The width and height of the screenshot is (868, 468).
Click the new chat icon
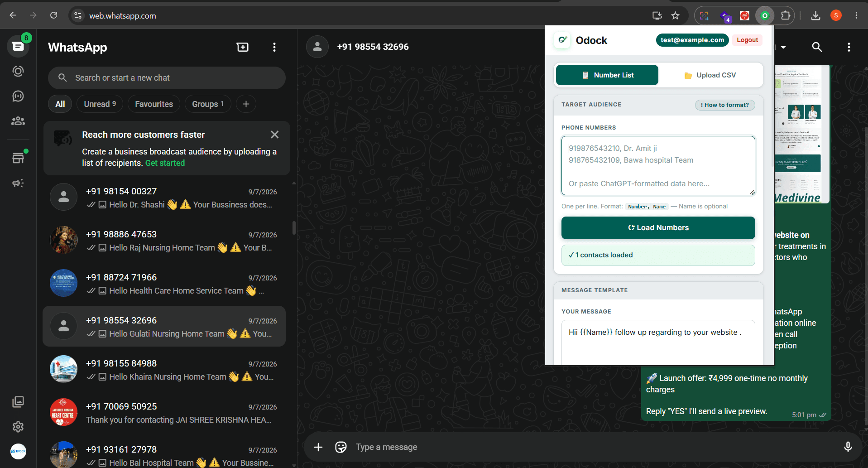point(243,47)
